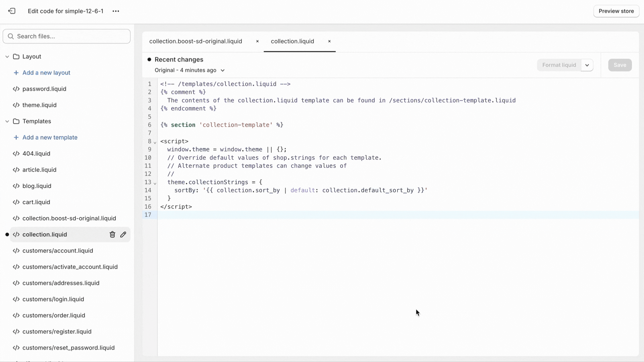The height and width of the screenshot is (362, 644).
Task: Click the exit editor back icon
Action: 12,11
